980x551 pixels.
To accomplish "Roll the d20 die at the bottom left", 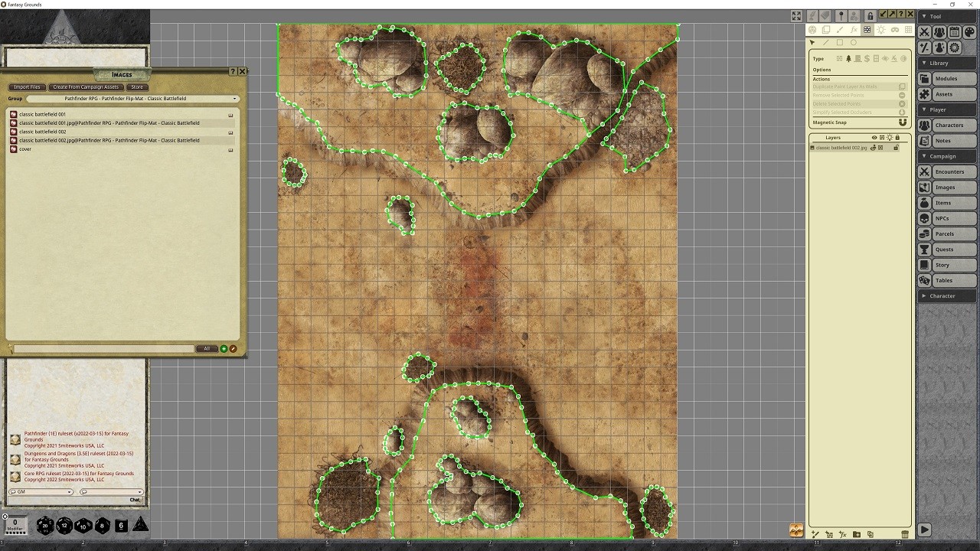I will pyautogui.click(x=44, y=526).
